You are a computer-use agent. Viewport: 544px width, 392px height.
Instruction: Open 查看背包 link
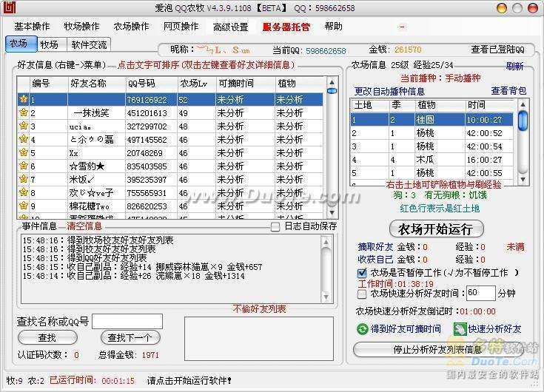pyautogui.click(x=508, y=91)
